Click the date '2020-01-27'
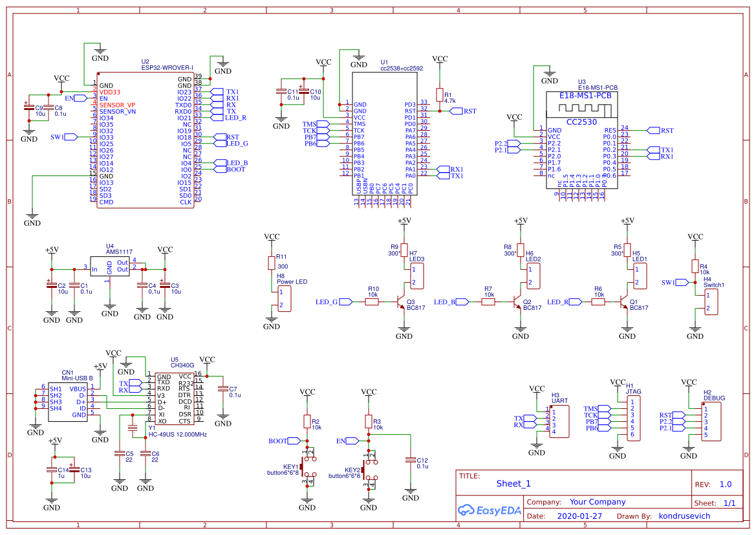 [x=579, y=516]
